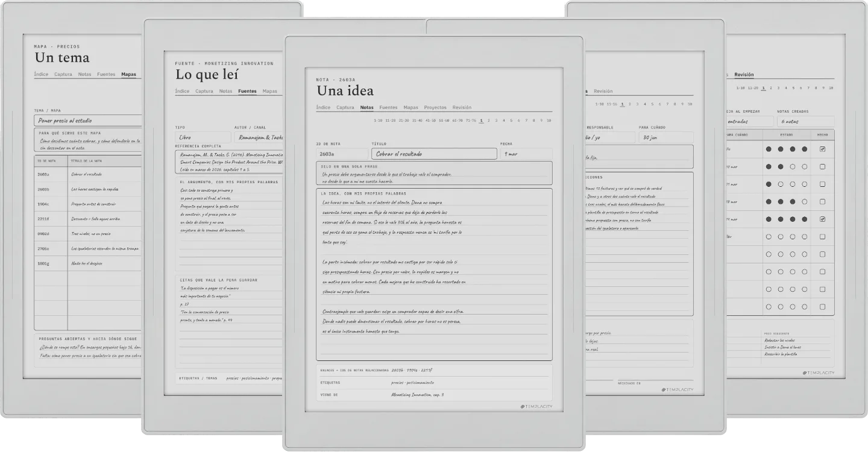Open note row 2603a in the Un tema table
Image resolution: width=868 pixels, height=452 pixels.
tap(88, 174)
